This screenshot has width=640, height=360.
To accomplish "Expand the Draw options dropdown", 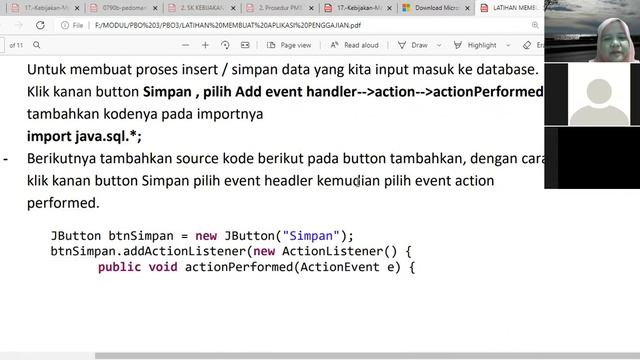I will click(439, 45).
